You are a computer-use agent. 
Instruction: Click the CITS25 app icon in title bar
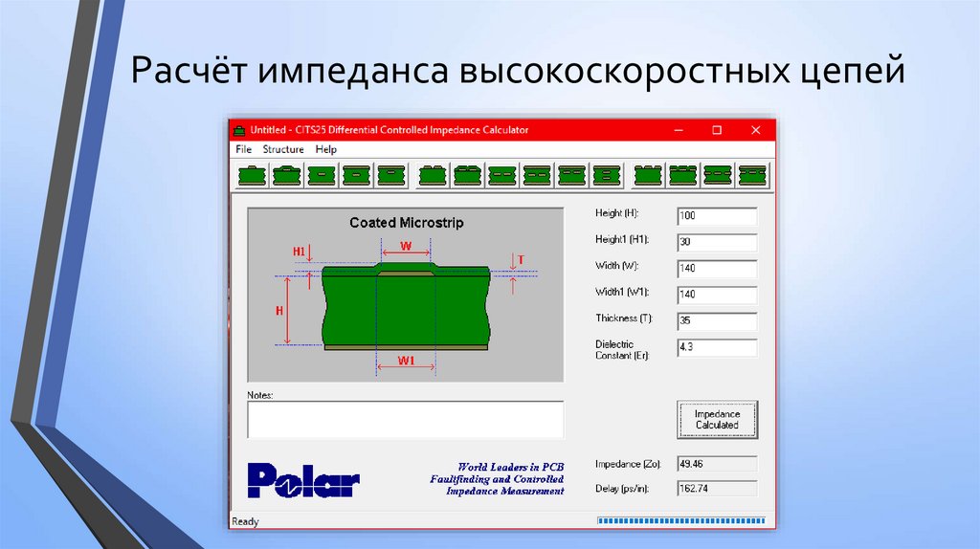(x=239, y=130)
